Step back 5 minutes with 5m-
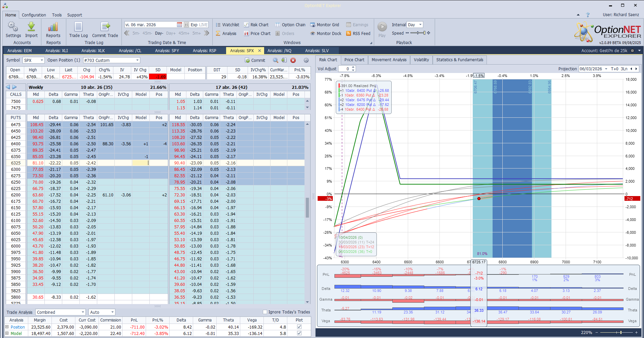Viewport: 644px width, 338px height. point(136,33)
